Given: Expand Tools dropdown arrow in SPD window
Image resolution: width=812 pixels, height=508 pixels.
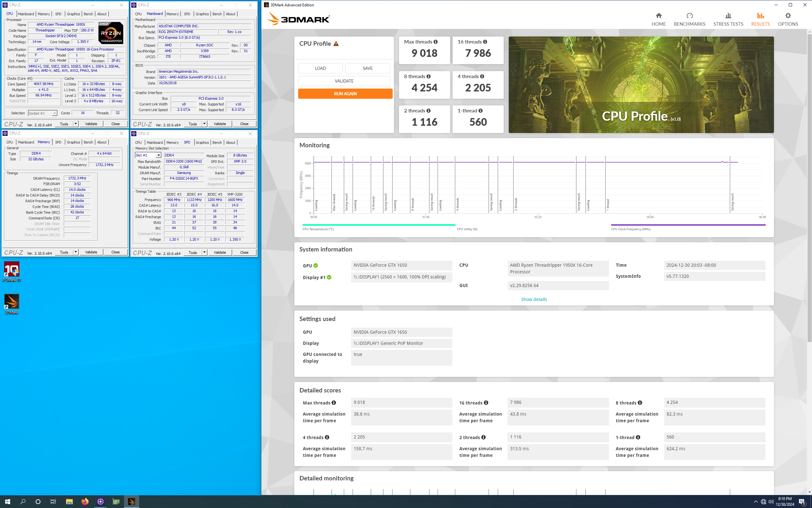Looking at the screenshot, I should (x=204, y=252).
